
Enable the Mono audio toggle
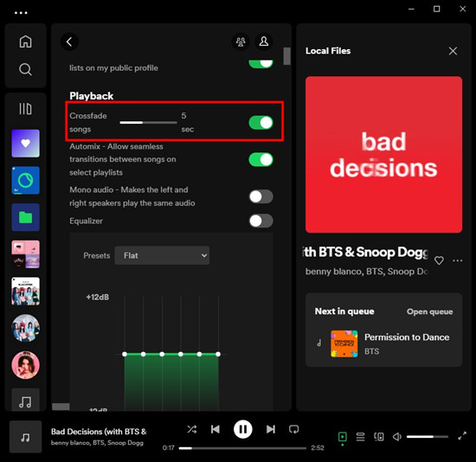click(x=261, y=196)
